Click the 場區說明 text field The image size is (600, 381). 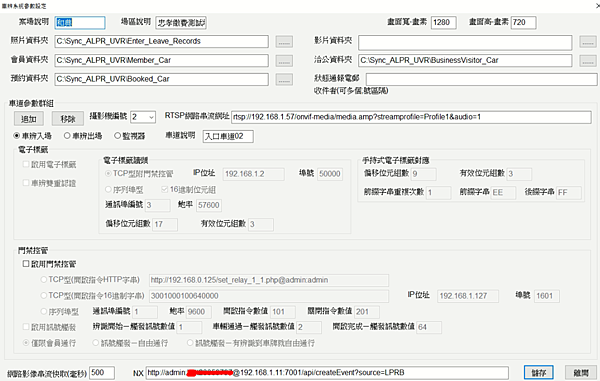coord(181,23)
